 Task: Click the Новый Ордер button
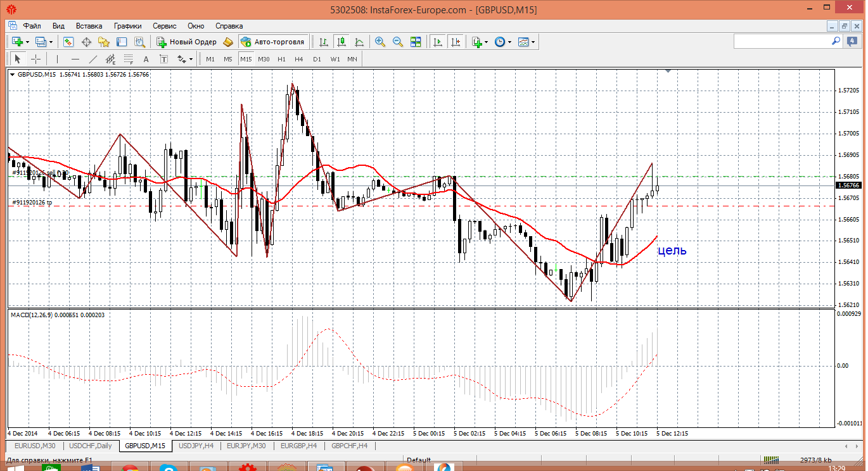187,42
